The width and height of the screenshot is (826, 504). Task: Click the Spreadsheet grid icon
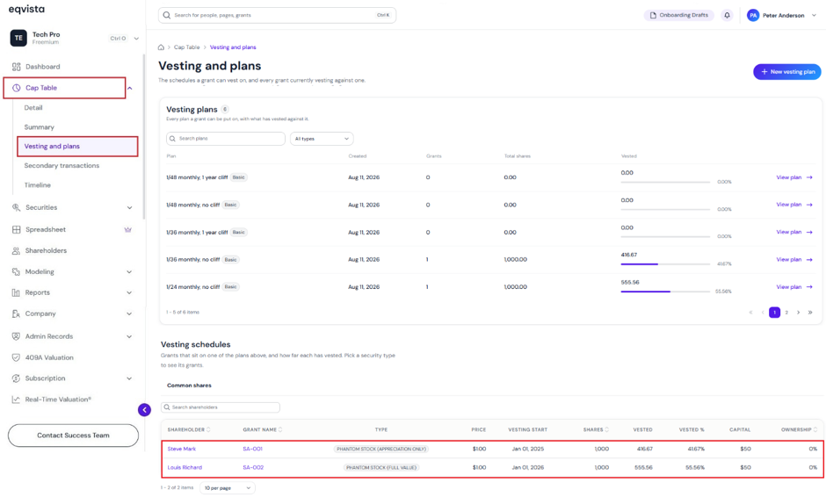17,230
